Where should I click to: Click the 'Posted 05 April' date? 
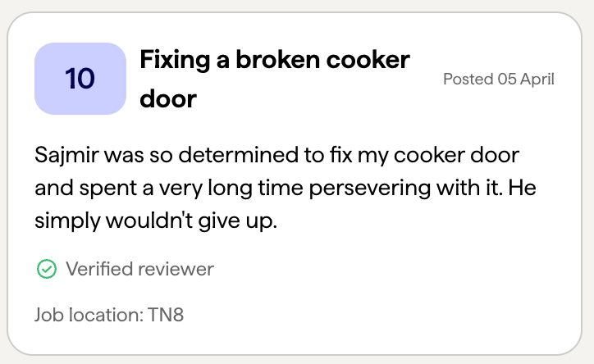click(498, 80)
